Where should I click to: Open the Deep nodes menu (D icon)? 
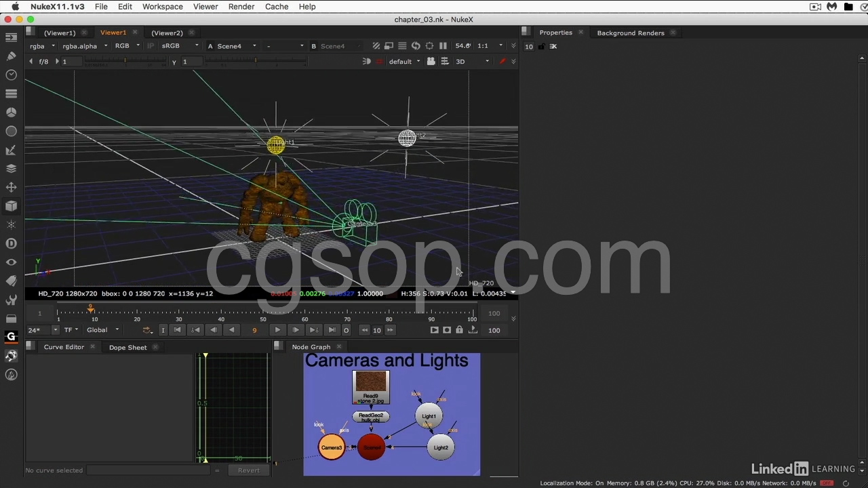tap(11, 243)
